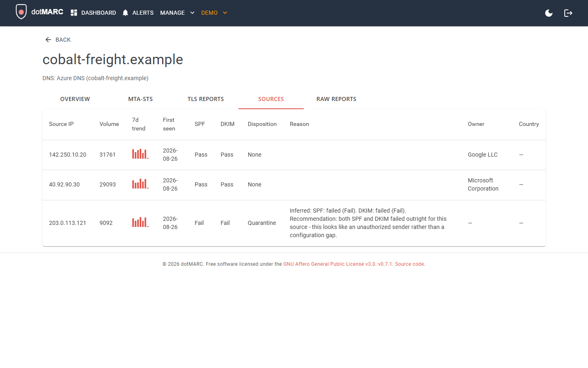Viewport: 588px width, 368px height.
Task: Open the Alerts menu item
Action: pos(138,13)
